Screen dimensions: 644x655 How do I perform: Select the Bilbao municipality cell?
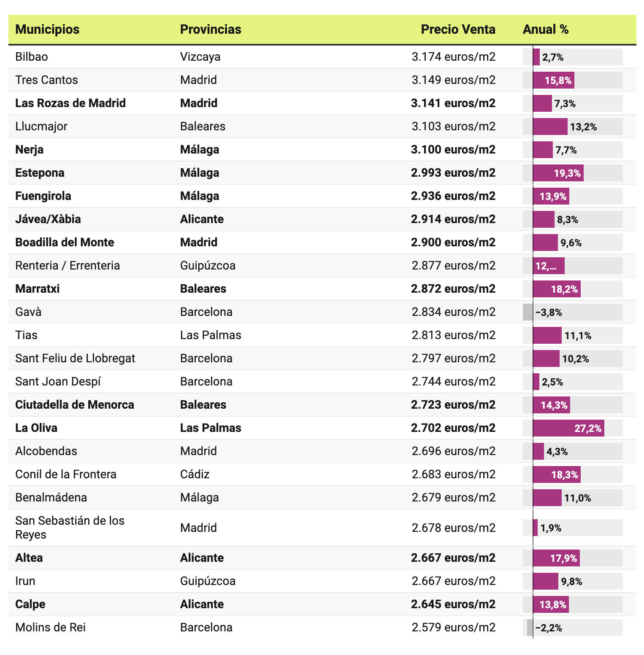tap(32, 57)
